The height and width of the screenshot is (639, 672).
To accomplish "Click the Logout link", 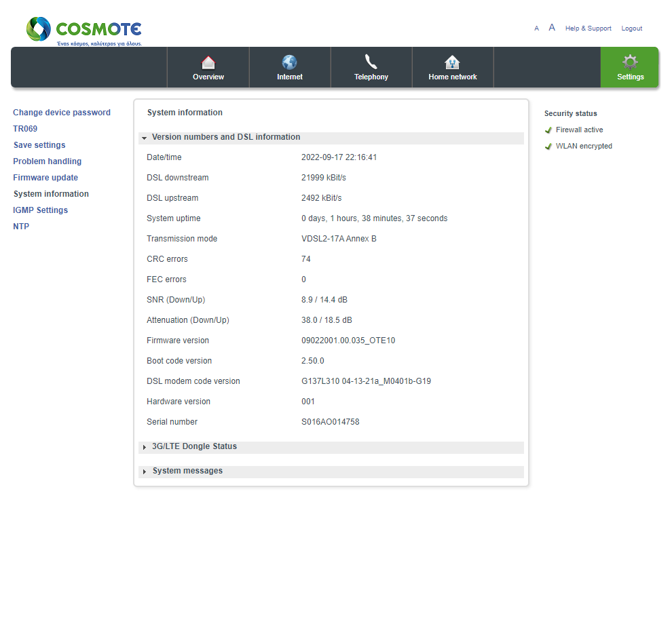I will (632, 28).
